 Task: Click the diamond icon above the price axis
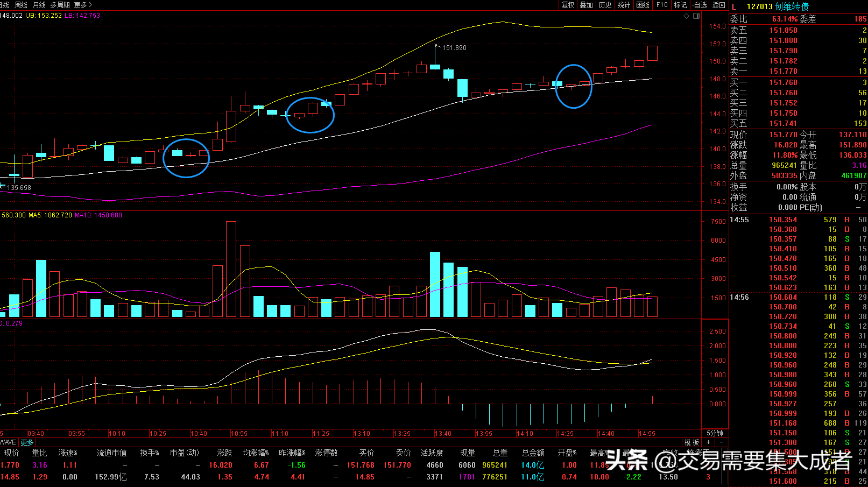click(x=686, y=16)
